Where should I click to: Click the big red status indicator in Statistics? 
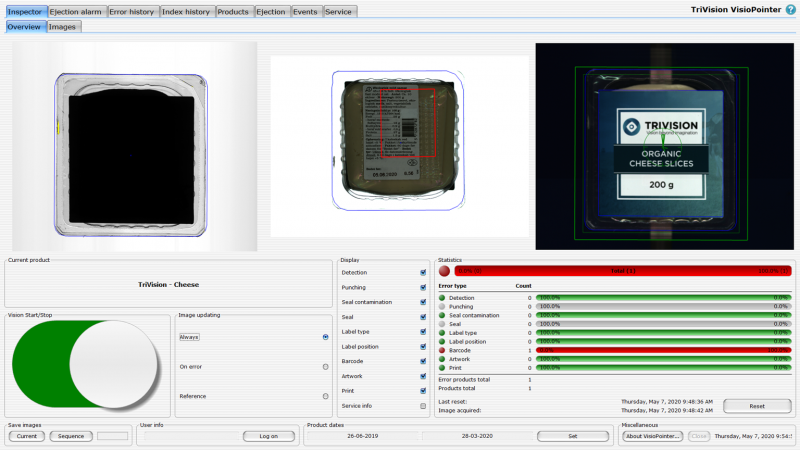point(444,271)
